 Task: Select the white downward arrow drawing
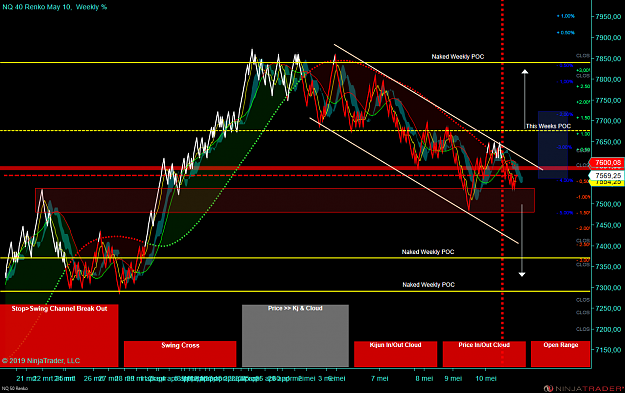(x=522, y=241)
